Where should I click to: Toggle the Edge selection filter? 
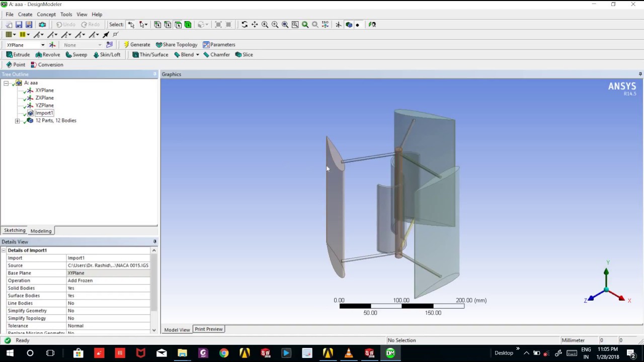(x=168, y=24)
